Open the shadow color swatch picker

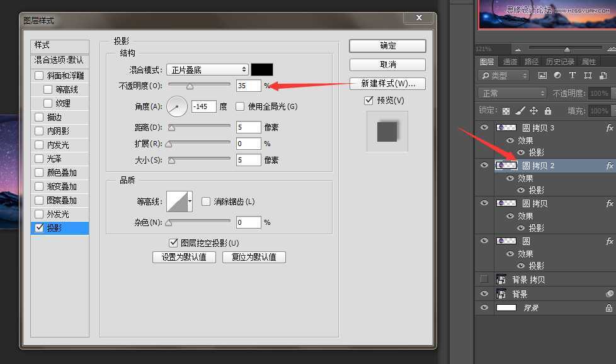pos(261,69)
